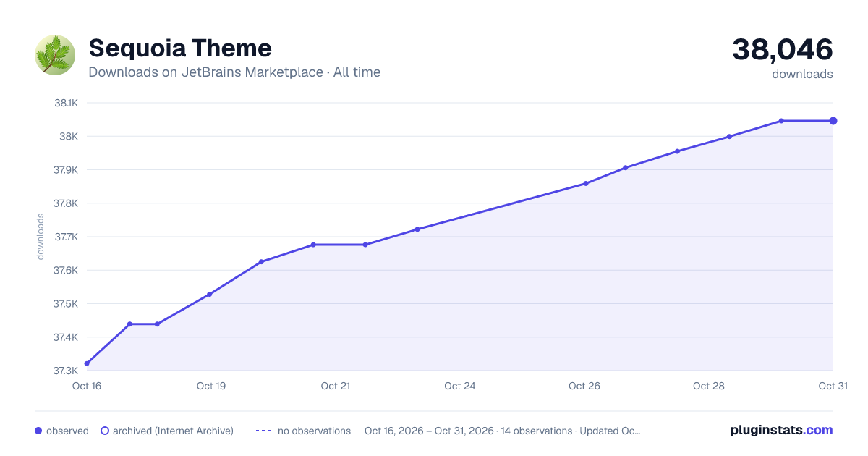Click the Sequoia Theme title
Screen dimensions: 868x456
pyautogui.click(x=180, y=48)
